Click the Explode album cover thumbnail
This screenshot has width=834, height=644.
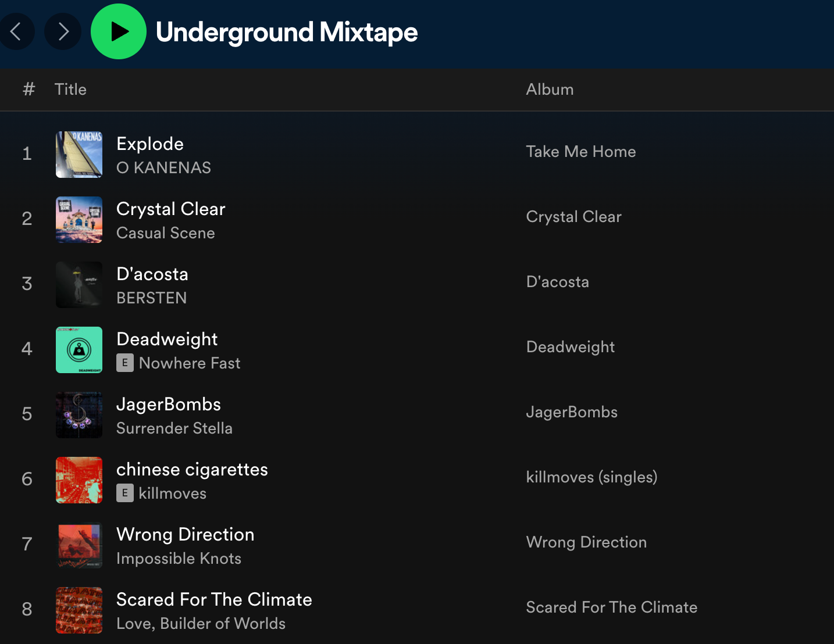point(79,155)
